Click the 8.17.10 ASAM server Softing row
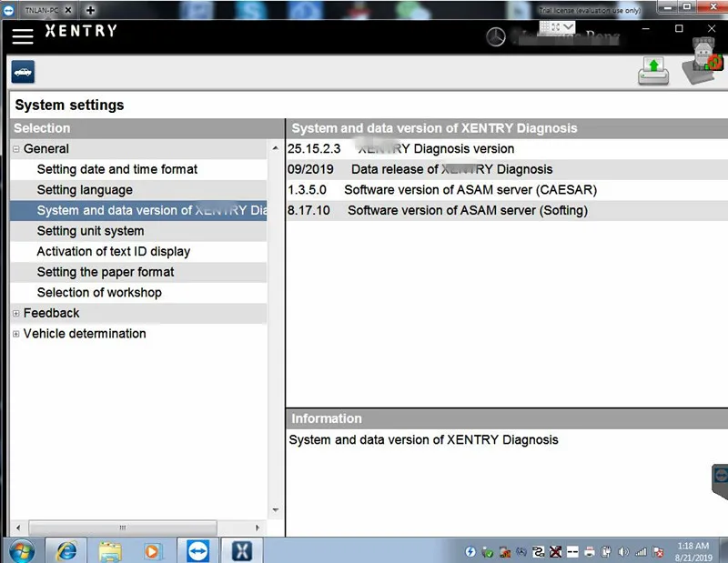The width and height of the screenshot is (728, 563). pos(507,210)
